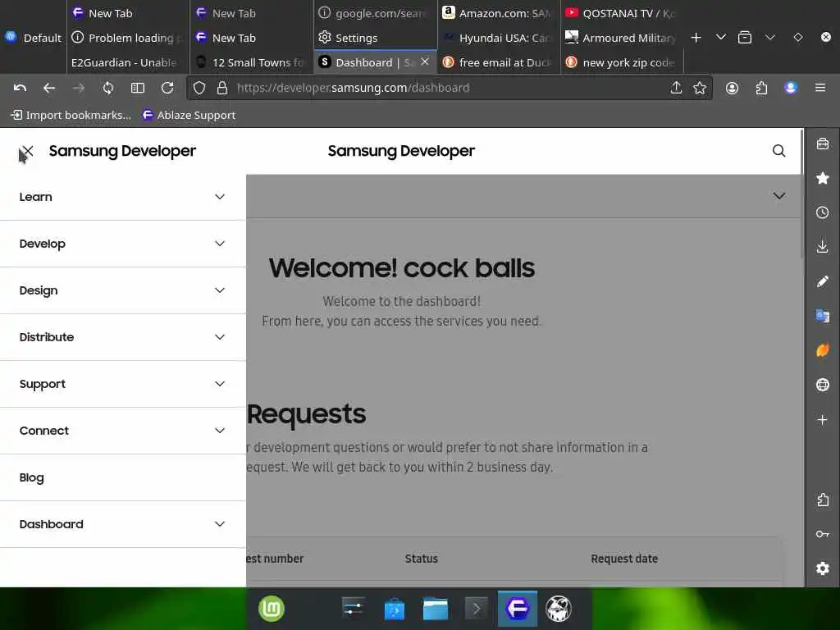Open sidebar settings gear icon
Image resolution: width=840 pixels, height=630 pixels.
click(x=823, y=568)
